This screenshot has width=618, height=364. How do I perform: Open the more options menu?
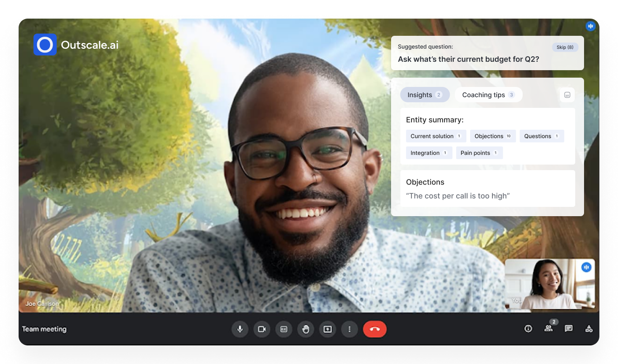click(x=349, y=329)
